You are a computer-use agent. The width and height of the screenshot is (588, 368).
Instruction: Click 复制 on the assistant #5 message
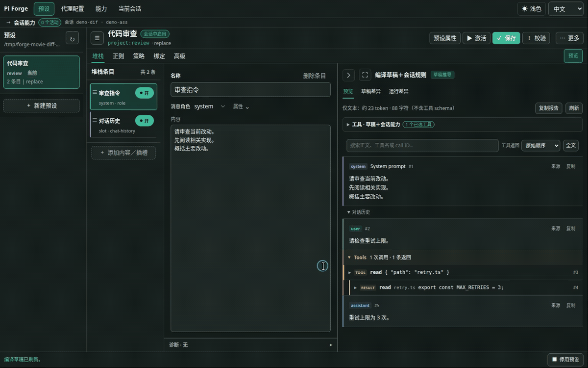pyautogui.click(x=571, y=305)
